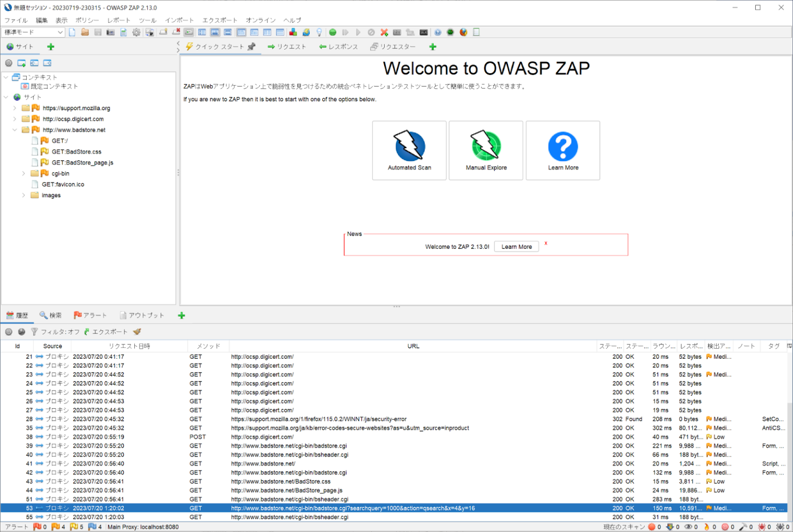Collapse the http://www.badstore.net site node
This screenshot has width=793, height=532.
pyautogui.click(x=14, y=130)
